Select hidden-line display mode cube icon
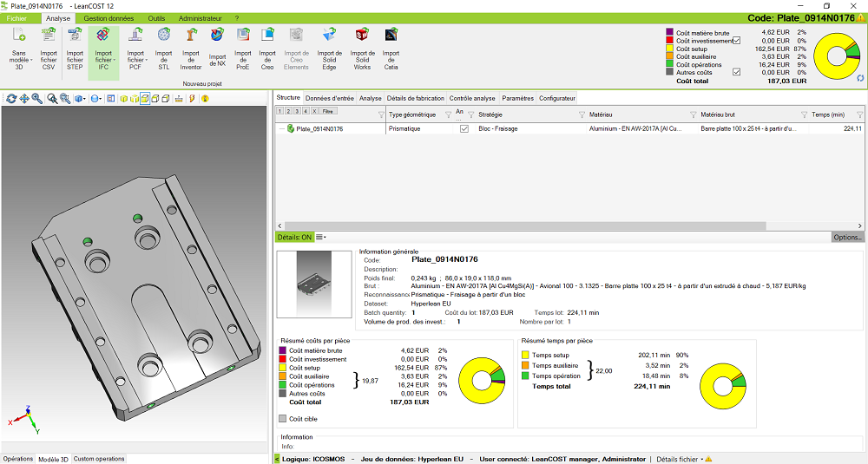 tap(155, 99)
